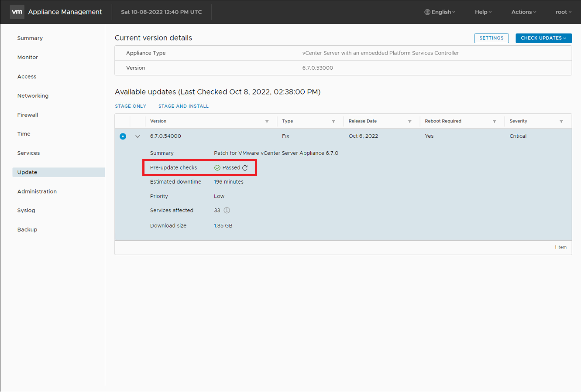Click the 196 minutes estimated downtime value

[229, 182]
